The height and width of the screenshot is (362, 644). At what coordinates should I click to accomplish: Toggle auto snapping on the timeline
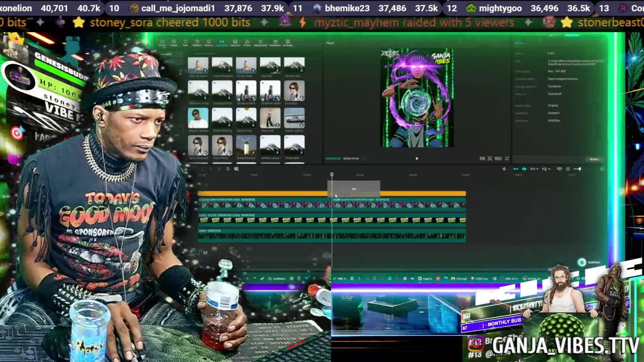click(524, 169)
